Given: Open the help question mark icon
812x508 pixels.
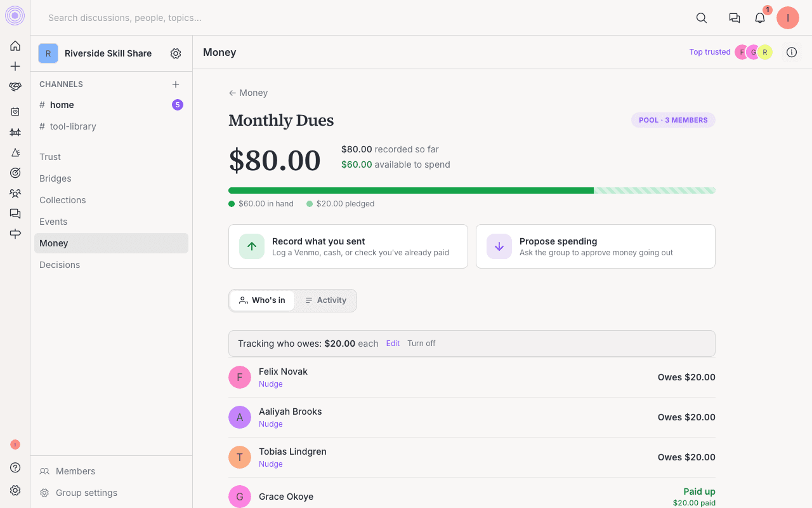Looking at the screenshot, I should (15, 467).
